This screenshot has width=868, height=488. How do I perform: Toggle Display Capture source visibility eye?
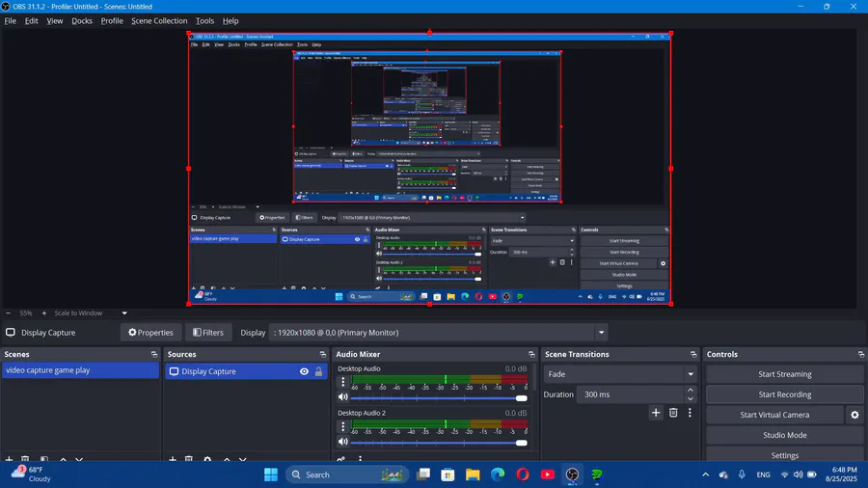304,371
